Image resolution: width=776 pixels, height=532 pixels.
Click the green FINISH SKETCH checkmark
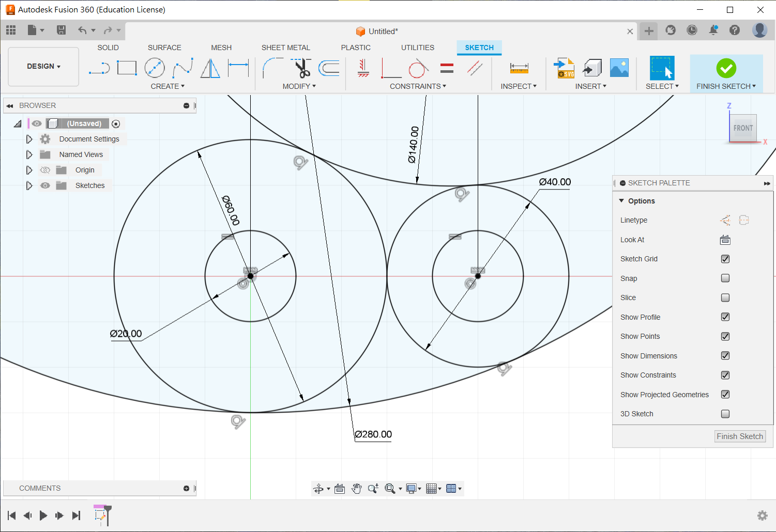click(x=726, y=68)
